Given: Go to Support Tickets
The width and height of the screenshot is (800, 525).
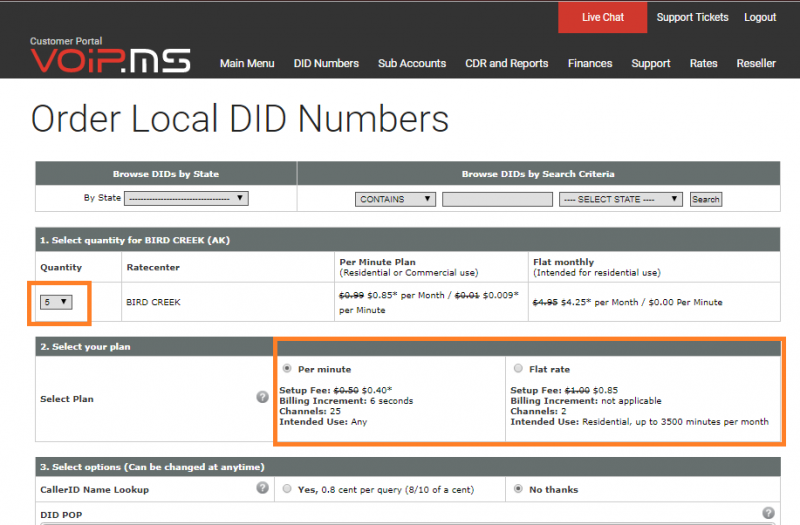Looking at the screenshot, I should [692, 17].
